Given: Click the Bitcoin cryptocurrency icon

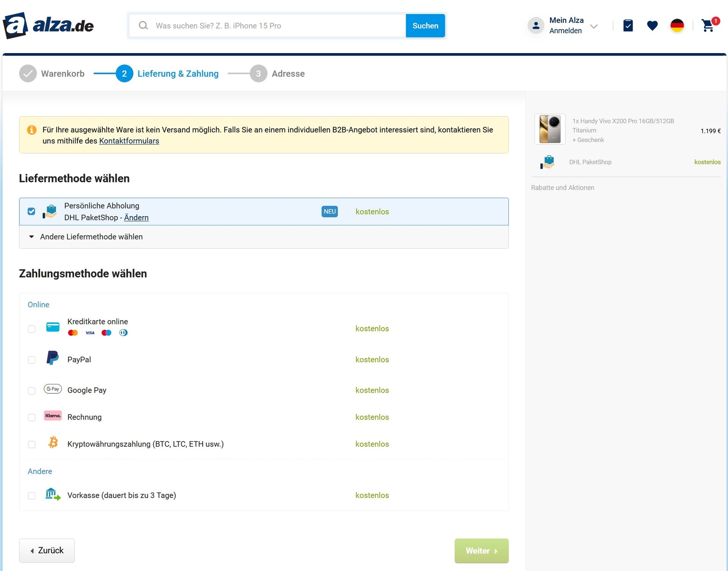Looking at the screenshot, I should click(x=53, y=442).
